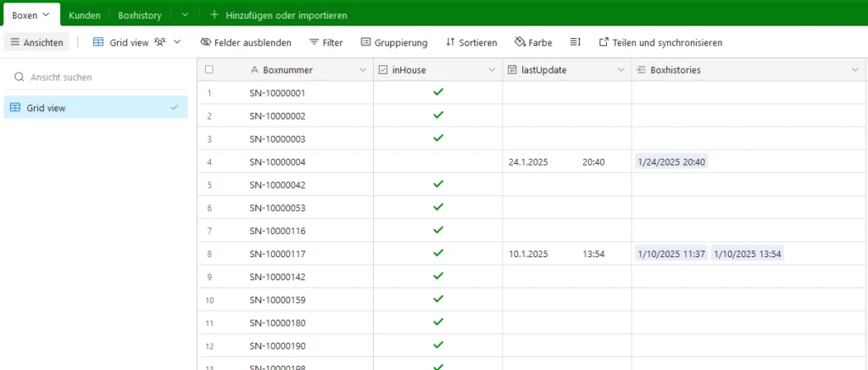The height and width of the screenshot is (370, 868).
Task: Toggle inHouse checkbox for SN-10000053
Action: click(438, 207)
